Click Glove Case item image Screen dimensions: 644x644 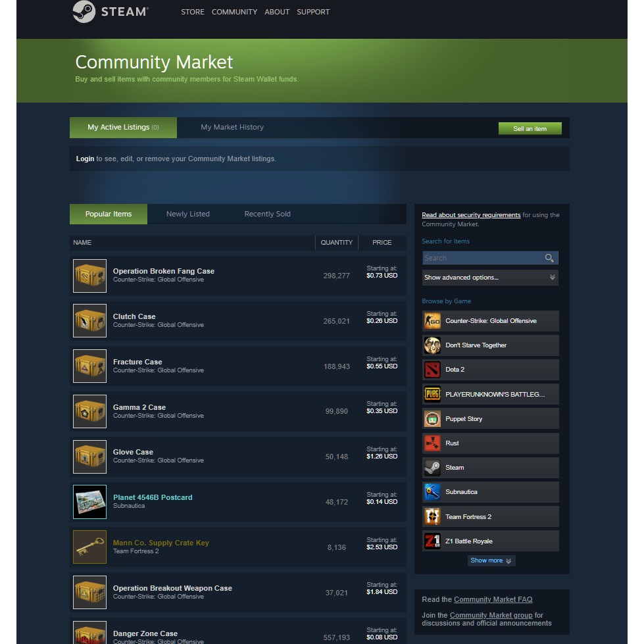(89, 457)
